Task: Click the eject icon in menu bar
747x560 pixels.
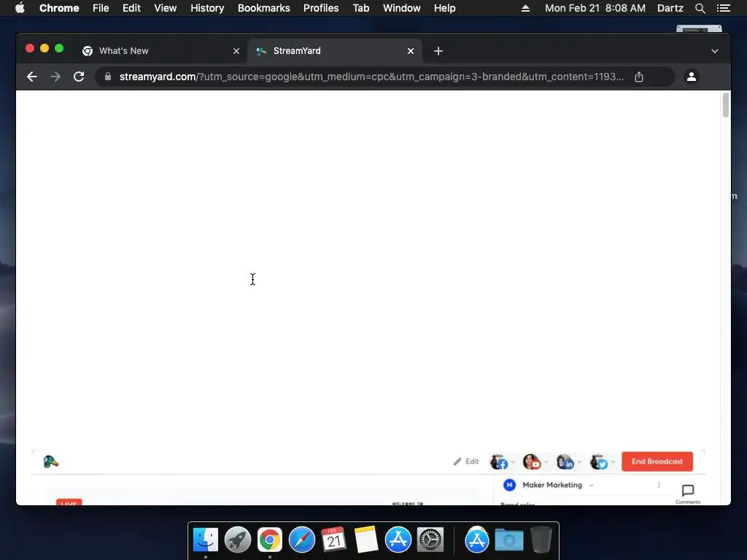Action: point(525,8)
